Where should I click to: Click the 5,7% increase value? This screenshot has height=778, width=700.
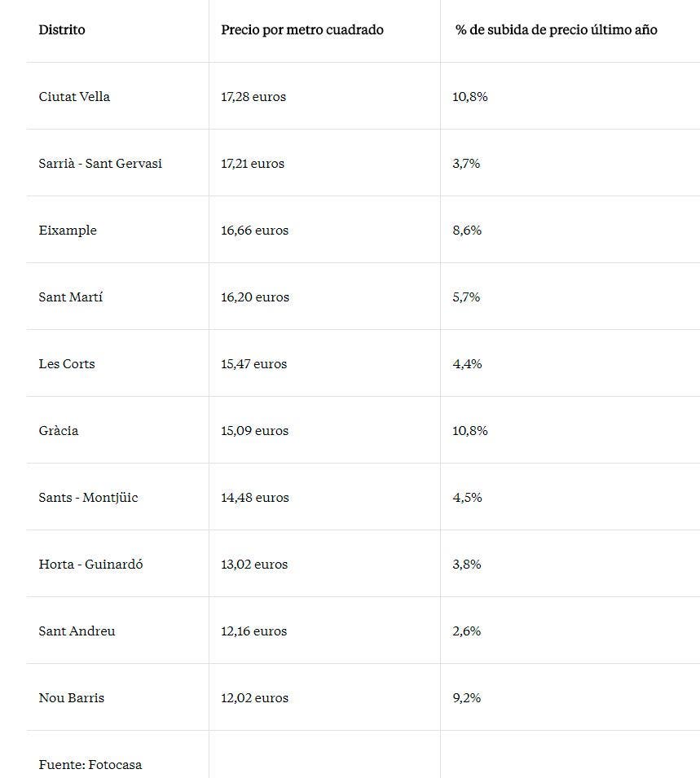(x=466, y=297)
